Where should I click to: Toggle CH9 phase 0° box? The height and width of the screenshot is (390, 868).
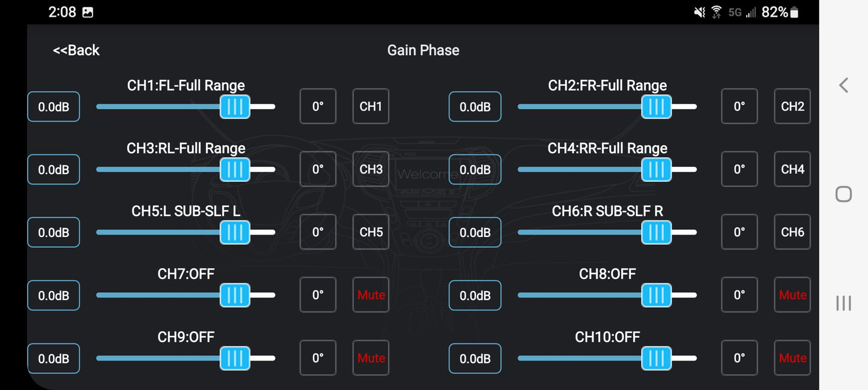click(x=318, y=358)
